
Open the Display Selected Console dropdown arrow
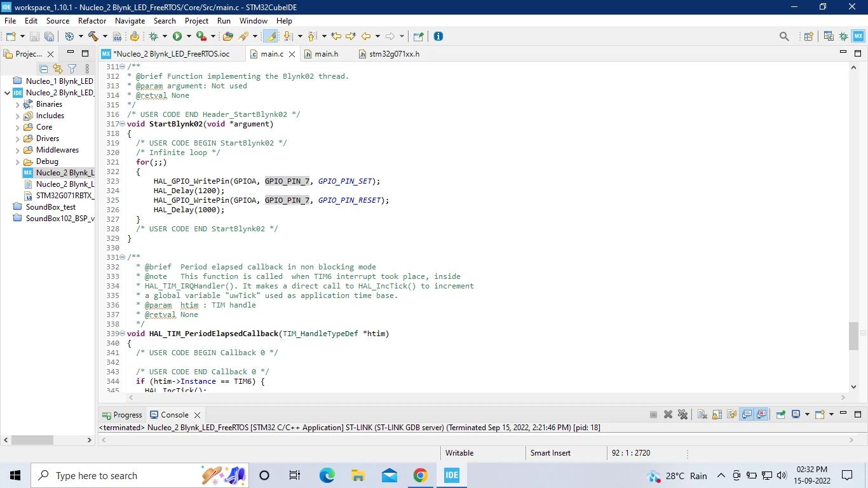pyautogui.click(x=807, y=414)
